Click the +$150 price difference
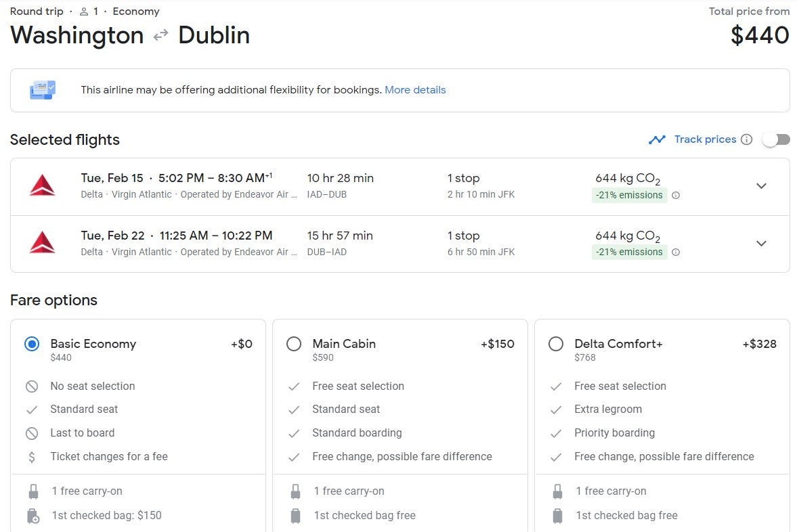Viewport: 797px width, 532px height. [x=498, y=344]
